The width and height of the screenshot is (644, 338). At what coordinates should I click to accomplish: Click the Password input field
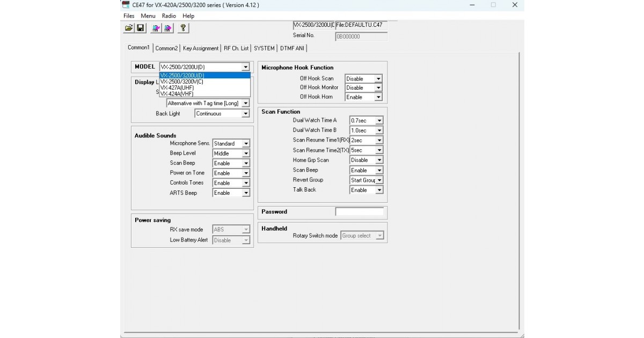click(359, 212)
